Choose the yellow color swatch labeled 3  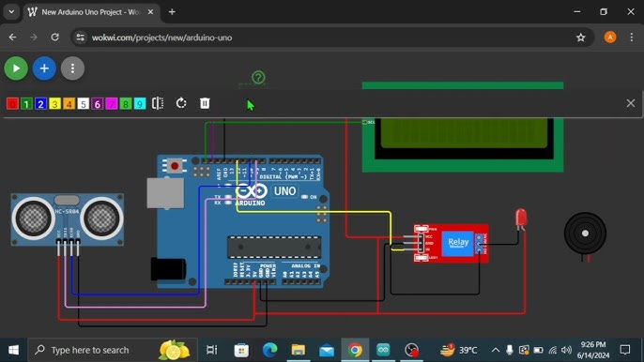point(54,104)
